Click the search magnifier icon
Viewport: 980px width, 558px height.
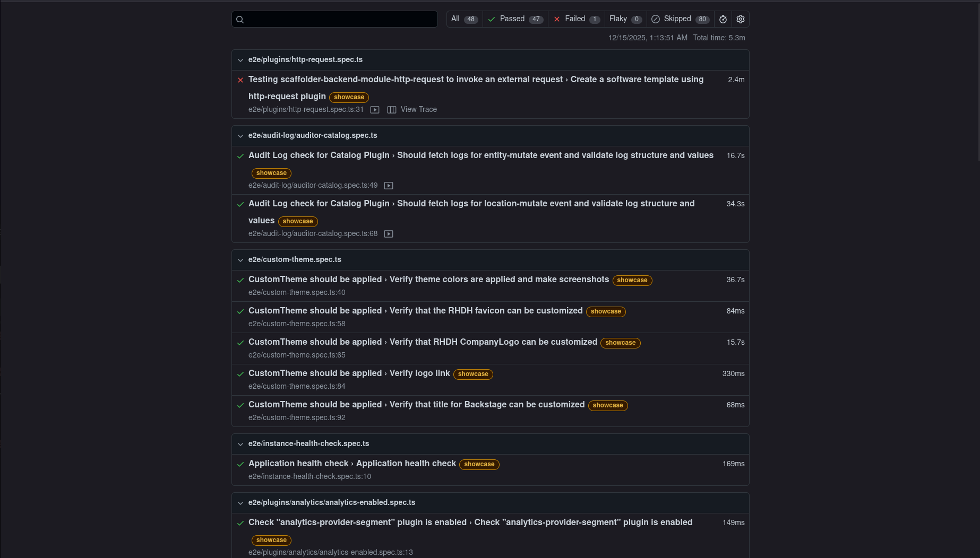240,20
